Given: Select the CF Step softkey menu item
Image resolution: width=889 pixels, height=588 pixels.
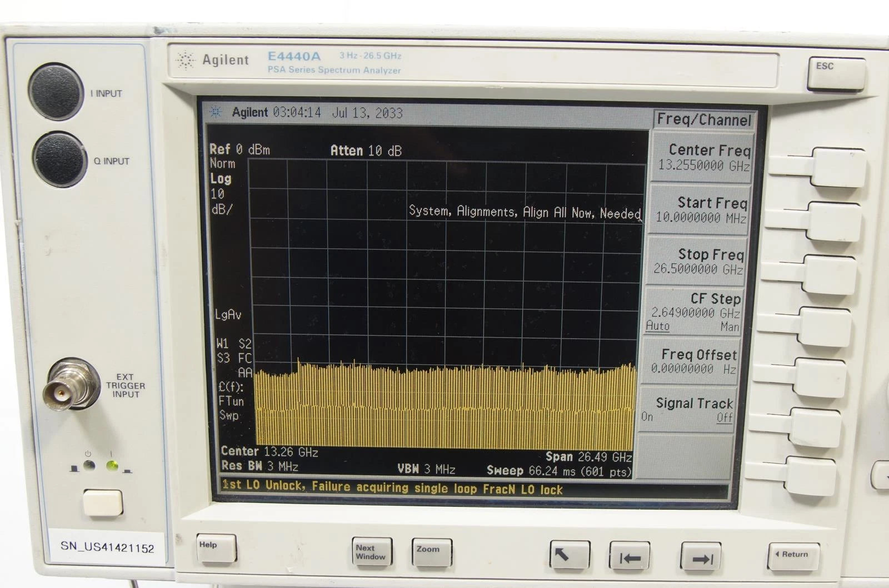Looking at the screenshot, I should point(692,312).
